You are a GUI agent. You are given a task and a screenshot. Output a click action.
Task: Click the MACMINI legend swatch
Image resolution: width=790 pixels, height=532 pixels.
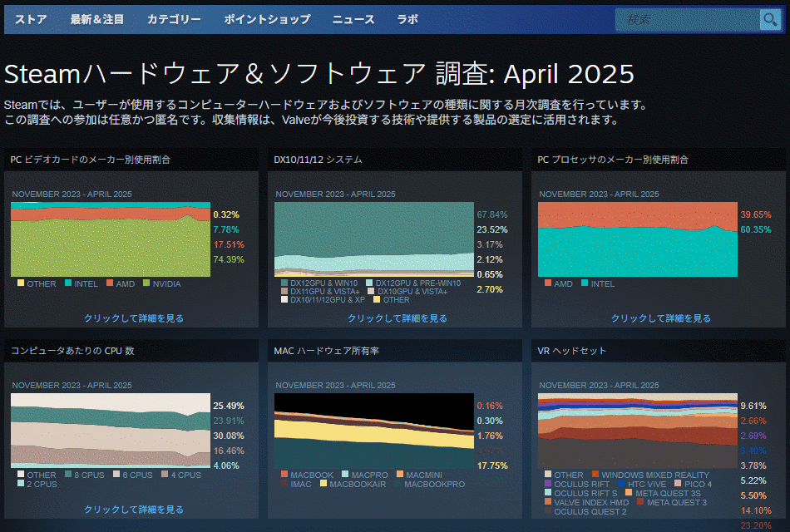click(399, 474)
